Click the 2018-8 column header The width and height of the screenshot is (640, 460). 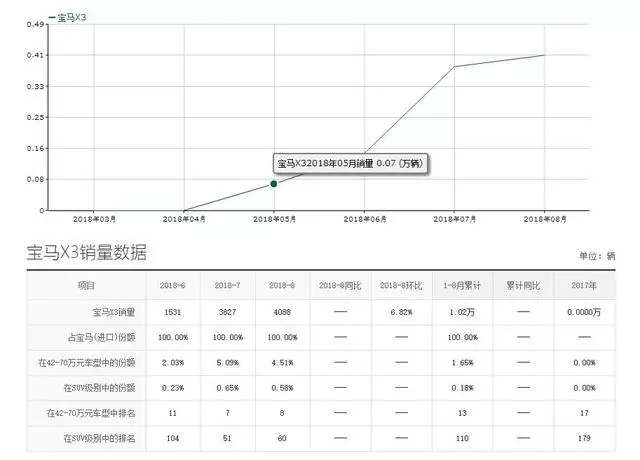282,286
